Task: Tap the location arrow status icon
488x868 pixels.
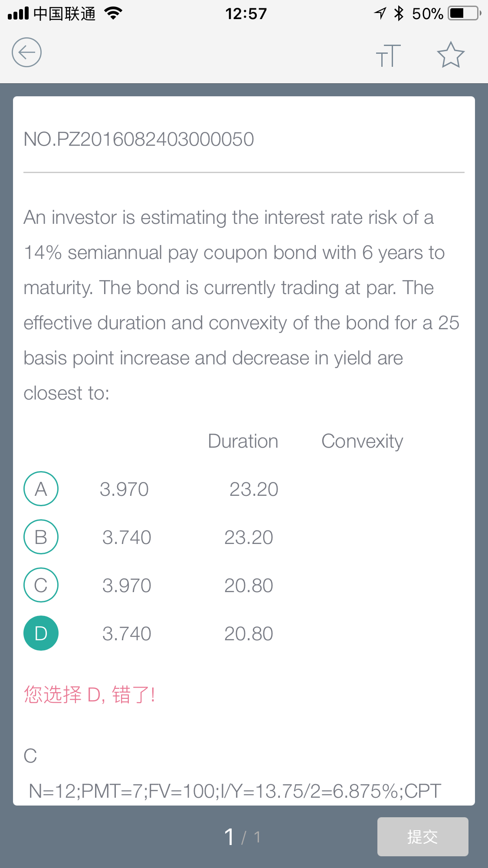Action: pos(380,13)
